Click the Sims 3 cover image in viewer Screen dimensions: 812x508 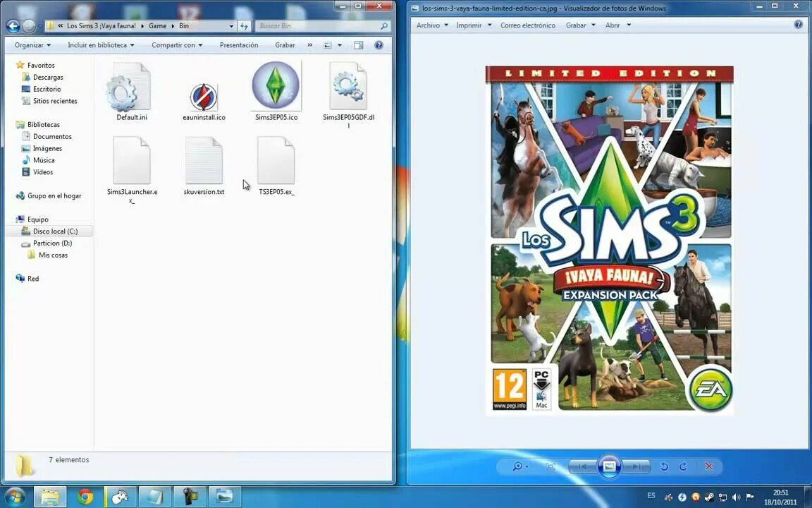[x=610, y=240]
